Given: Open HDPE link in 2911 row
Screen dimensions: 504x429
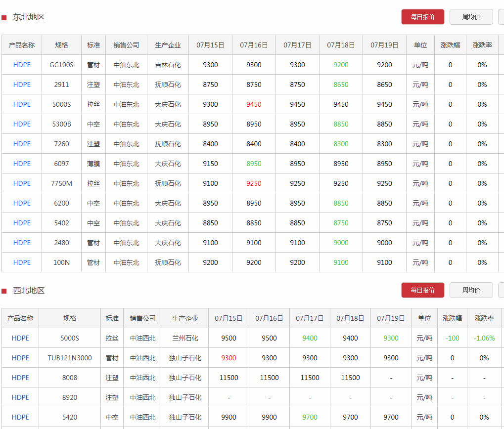Looking at the screenshot, I should tap(22, 85).
